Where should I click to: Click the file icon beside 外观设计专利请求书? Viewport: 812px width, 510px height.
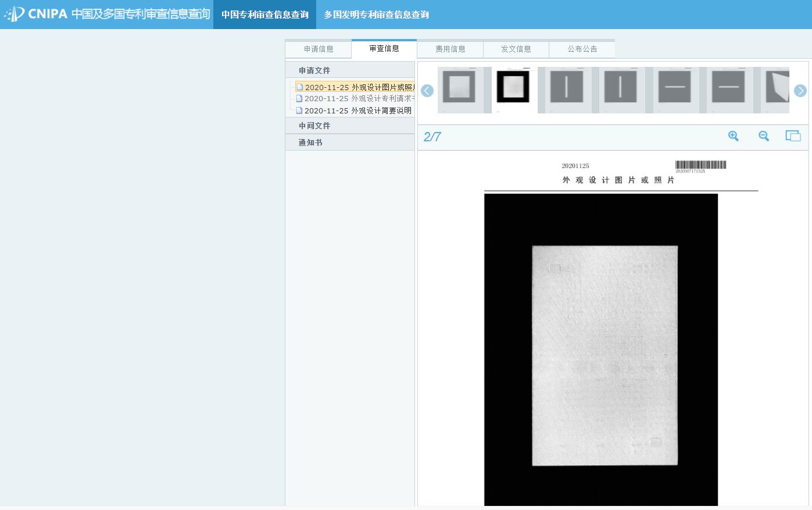[x=299, y=99]
